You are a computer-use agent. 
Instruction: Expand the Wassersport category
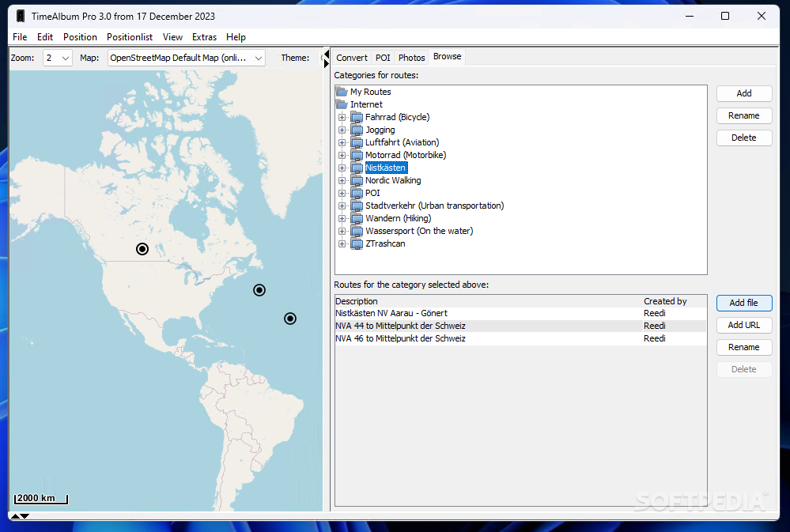(342, 231)
